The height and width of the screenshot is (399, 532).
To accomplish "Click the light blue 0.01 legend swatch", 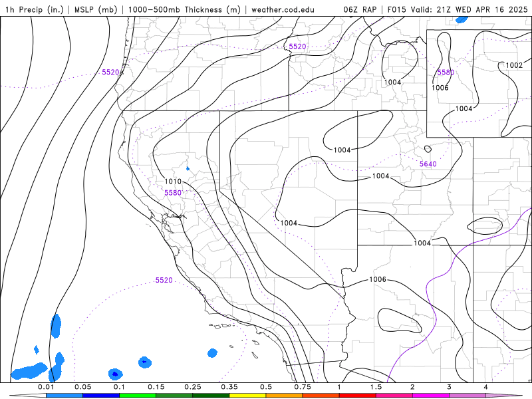I will [x=65, y=396].
